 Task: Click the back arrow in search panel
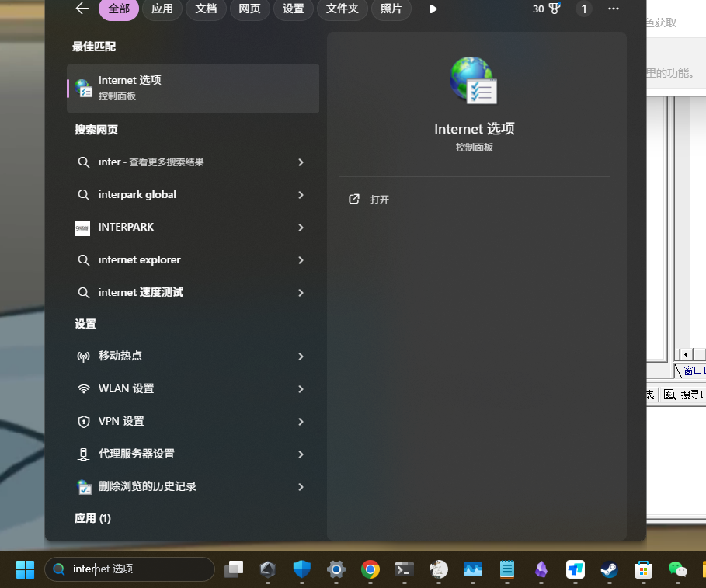82,9
